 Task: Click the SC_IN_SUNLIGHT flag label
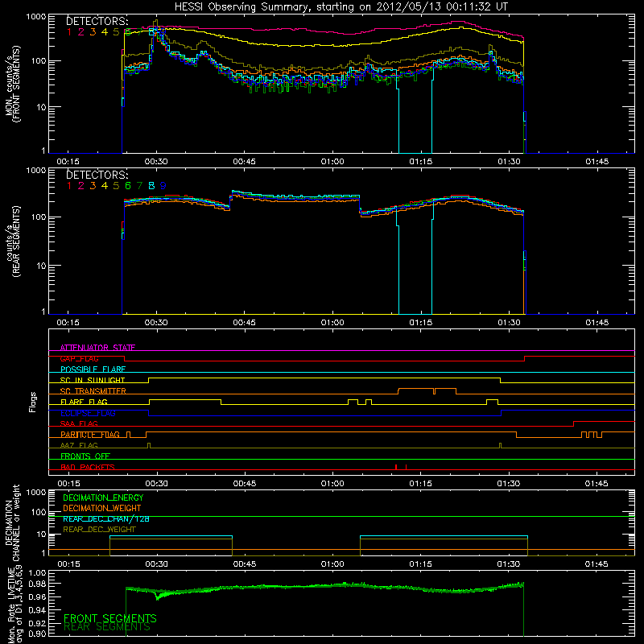pyautogui.click(x=93, y=380)
